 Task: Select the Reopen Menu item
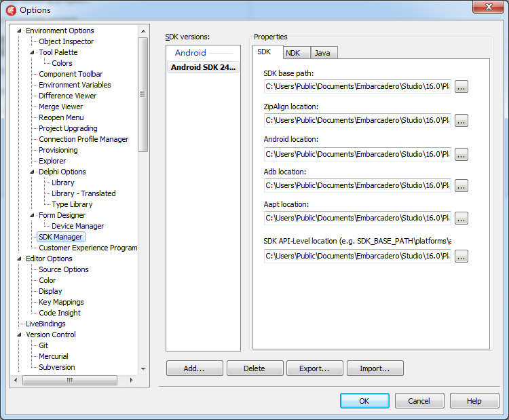click(61, 117)
